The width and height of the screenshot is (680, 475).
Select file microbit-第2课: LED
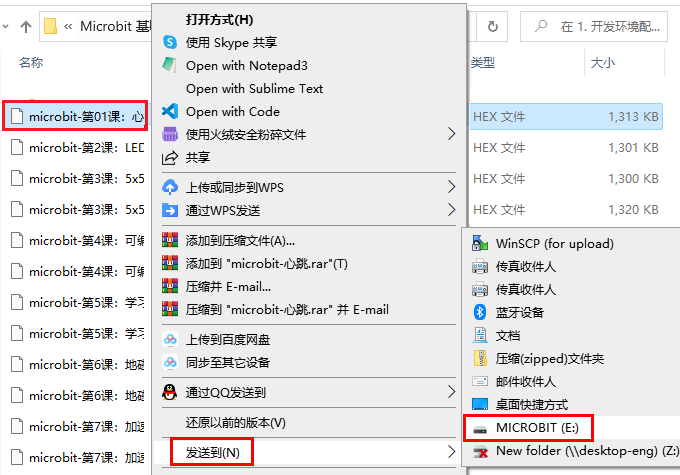[77, 147]
